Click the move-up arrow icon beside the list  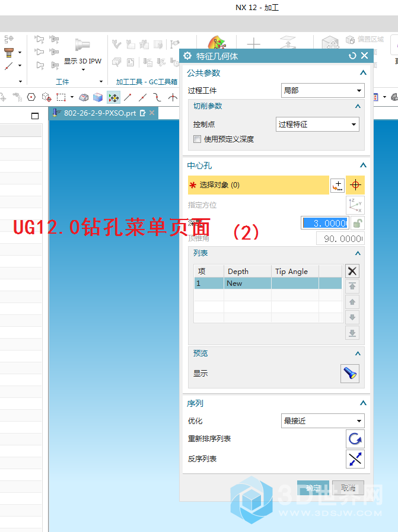click(x=352, y=302)
